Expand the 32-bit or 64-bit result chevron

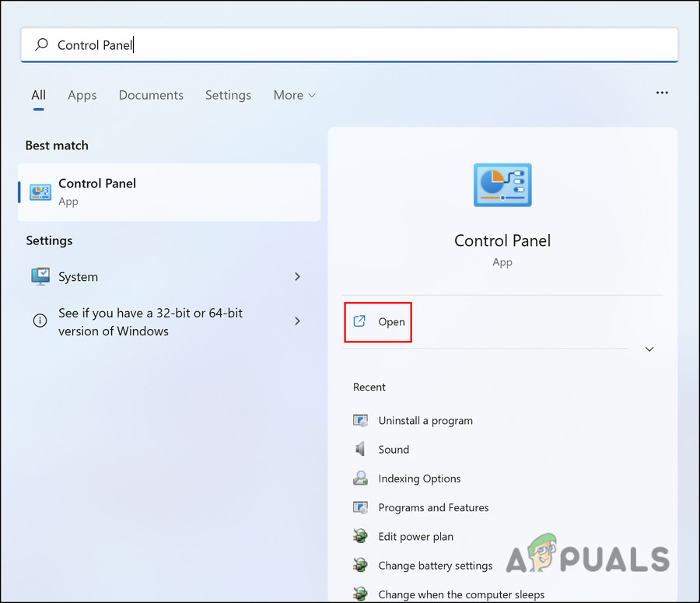(297, 321)
